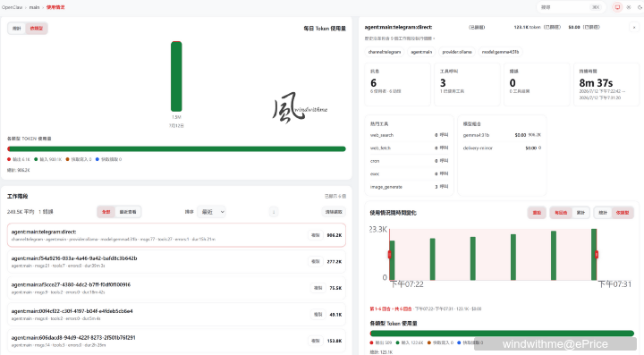This screenshot has height=355, width=644.
Task: Select the cron tool row
Action: tap(409, 161)
